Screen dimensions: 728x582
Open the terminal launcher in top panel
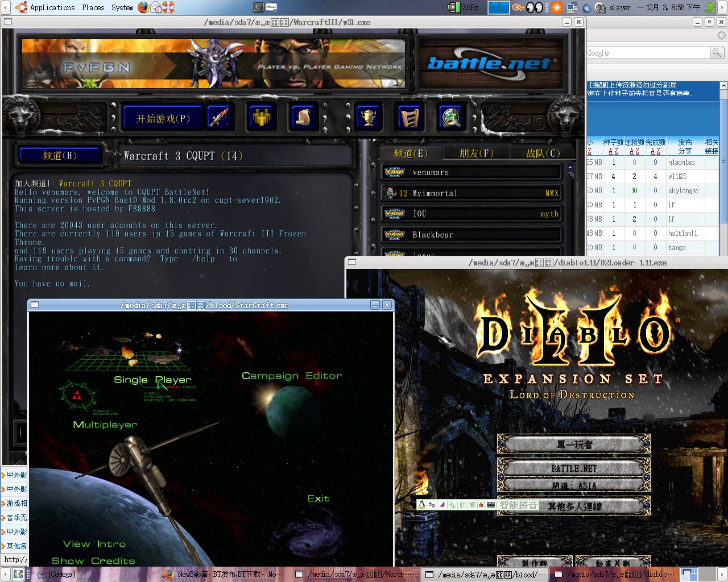tap(258, 7)
